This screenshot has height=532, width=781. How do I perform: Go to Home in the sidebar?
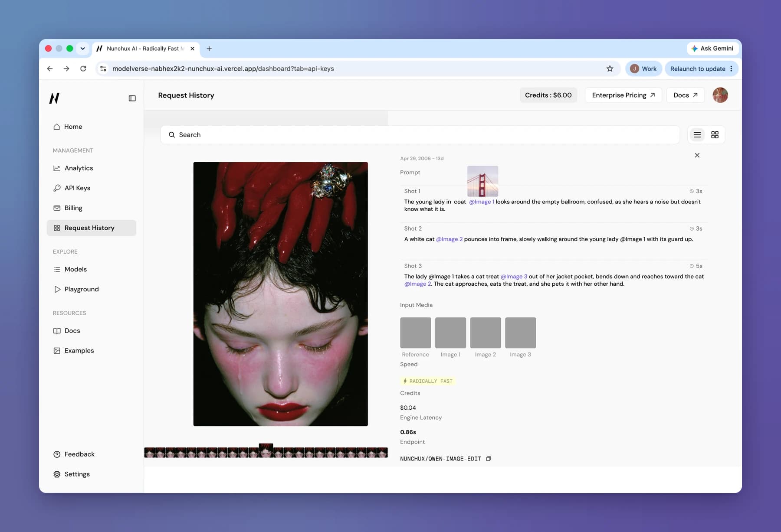pyautogui.click(x=73, y=127)
